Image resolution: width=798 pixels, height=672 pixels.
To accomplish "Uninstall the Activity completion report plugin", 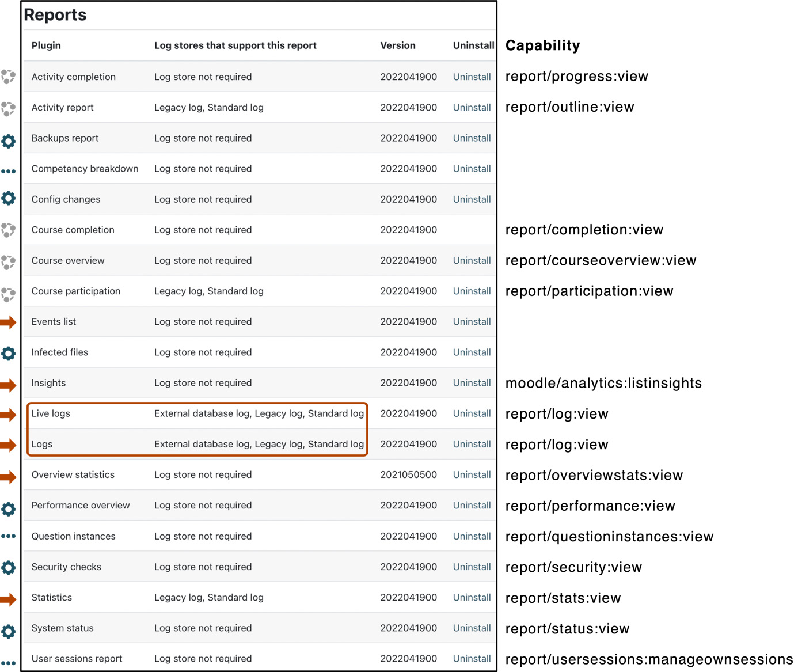I will [472, 77].
